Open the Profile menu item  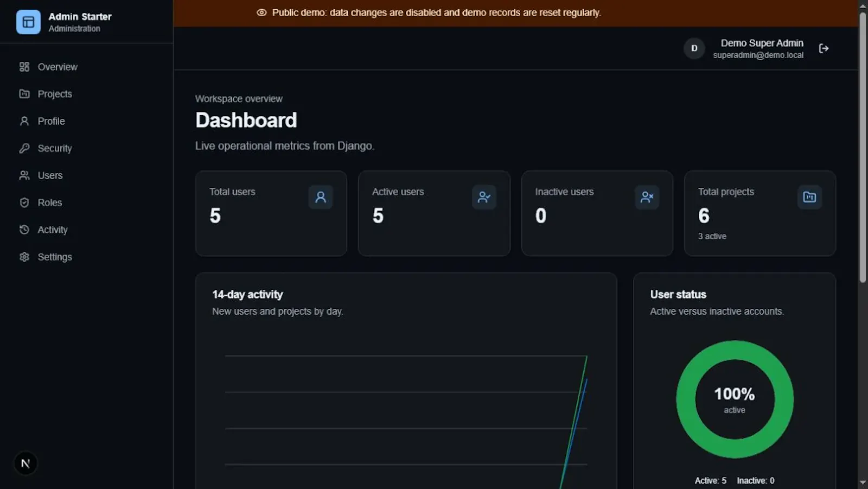(x=86, y=121)
